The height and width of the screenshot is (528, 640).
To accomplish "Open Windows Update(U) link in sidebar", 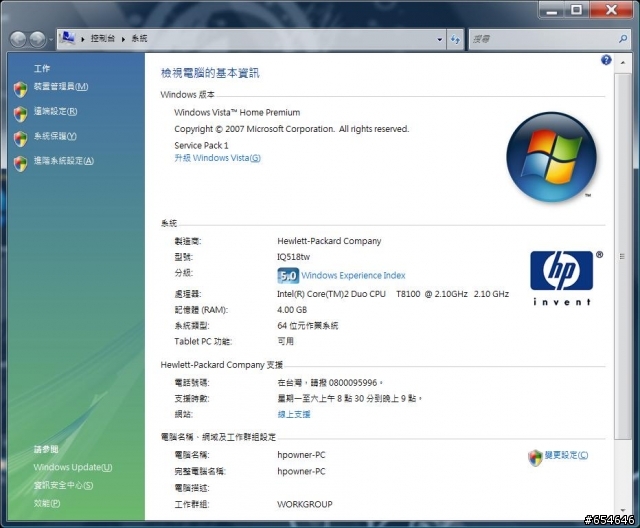I will click(73, 467).
